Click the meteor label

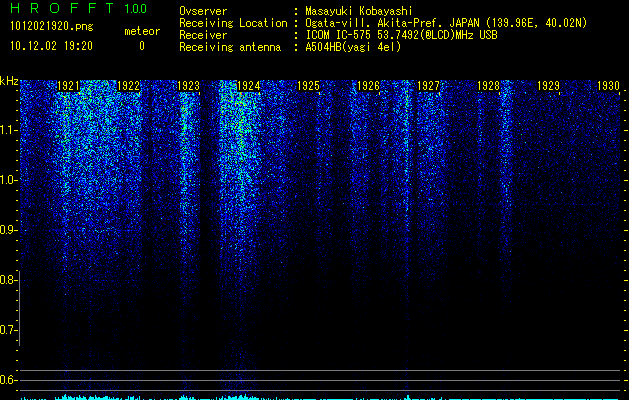(x=142, y=31)
